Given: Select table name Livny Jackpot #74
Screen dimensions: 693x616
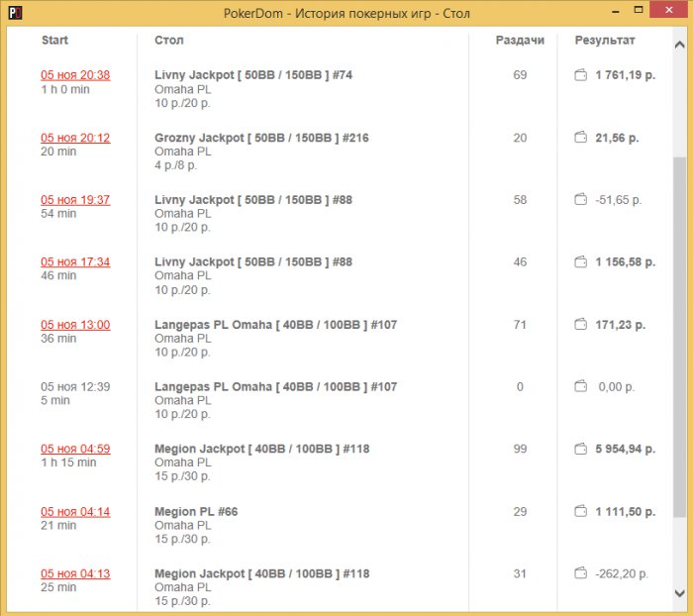Looking at the screenshot, I should [253, 75].
